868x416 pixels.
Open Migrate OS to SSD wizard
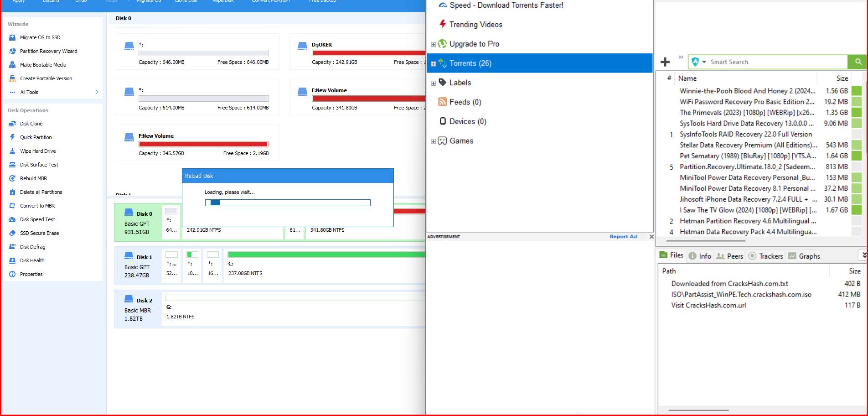pyautogui.click(x=40, y=37)
